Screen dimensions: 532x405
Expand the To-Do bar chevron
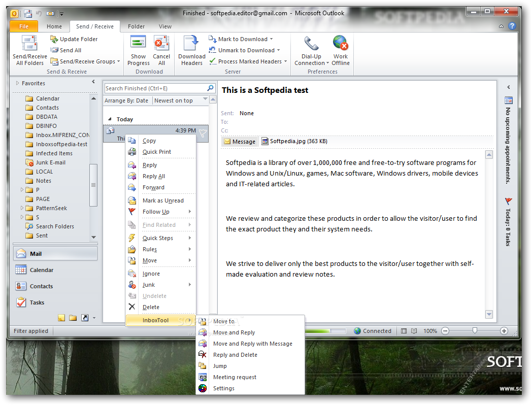(x=508, y=87)
